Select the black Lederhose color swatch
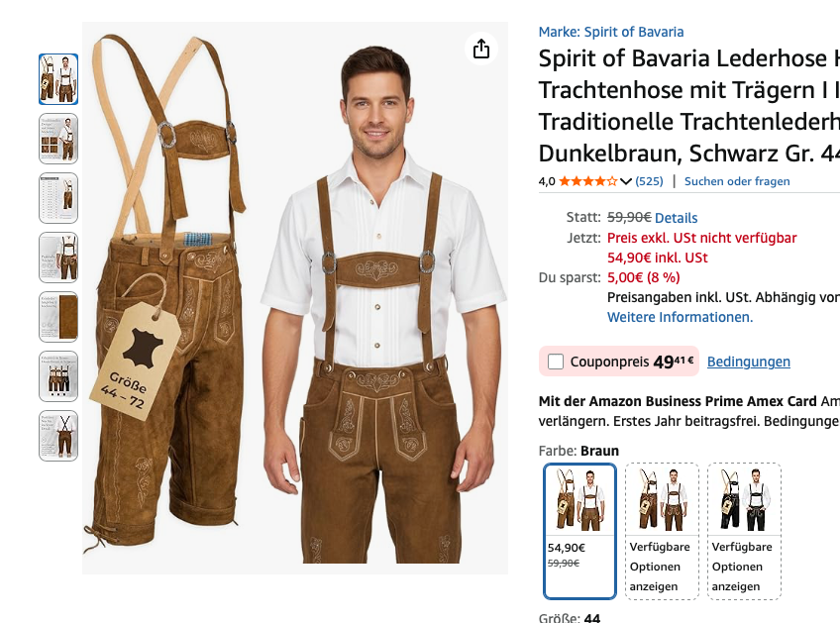Screen dimensions: 840x623 (744, 531)
